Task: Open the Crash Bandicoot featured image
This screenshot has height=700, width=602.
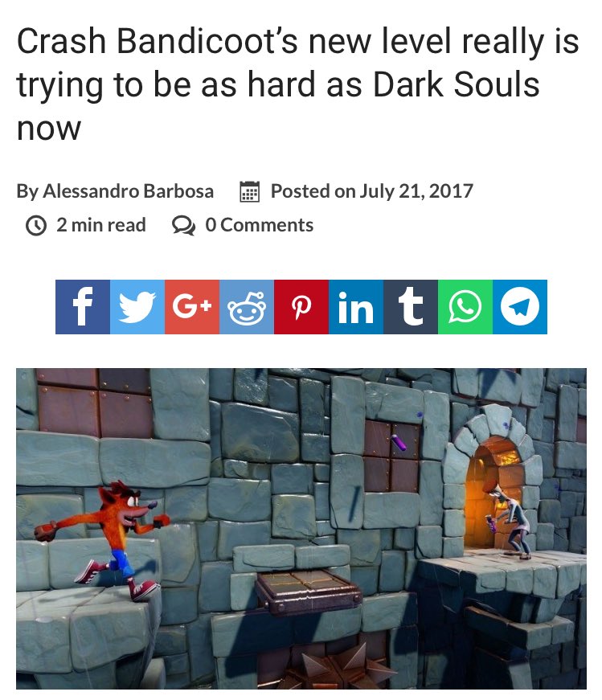Action: pyautogui.click(x=301, y=529)
